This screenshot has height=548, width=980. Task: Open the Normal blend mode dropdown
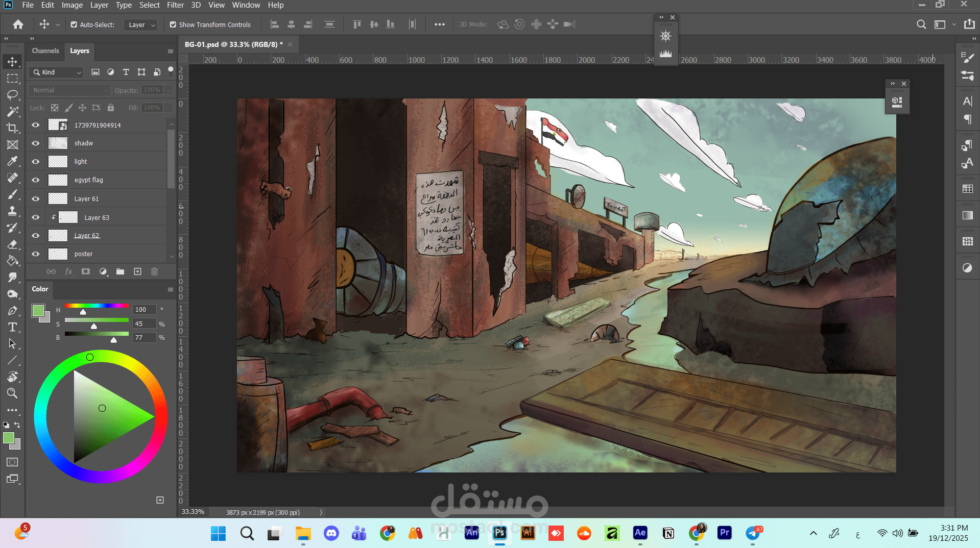pyautogui.click(x=69, y=90)
